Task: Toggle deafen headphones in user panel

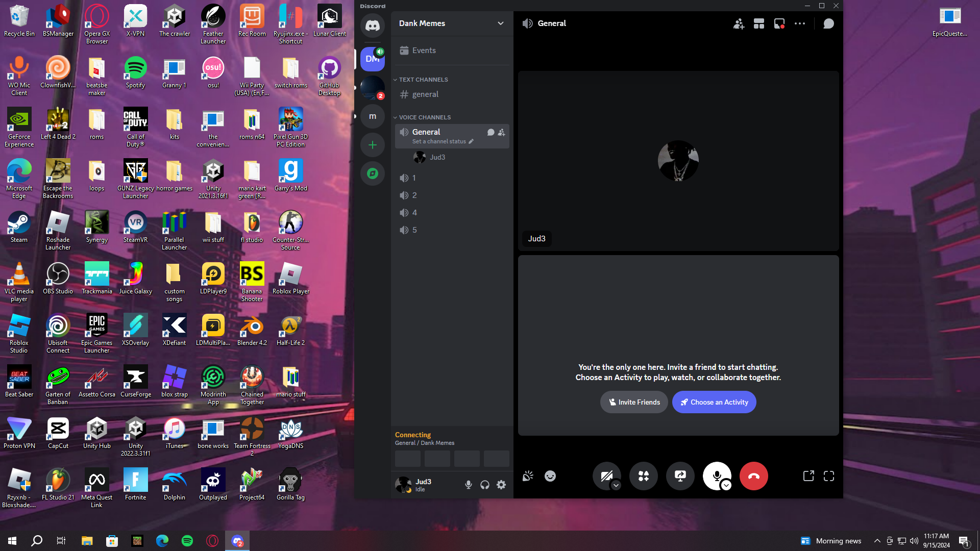Action: click(485, 485)
